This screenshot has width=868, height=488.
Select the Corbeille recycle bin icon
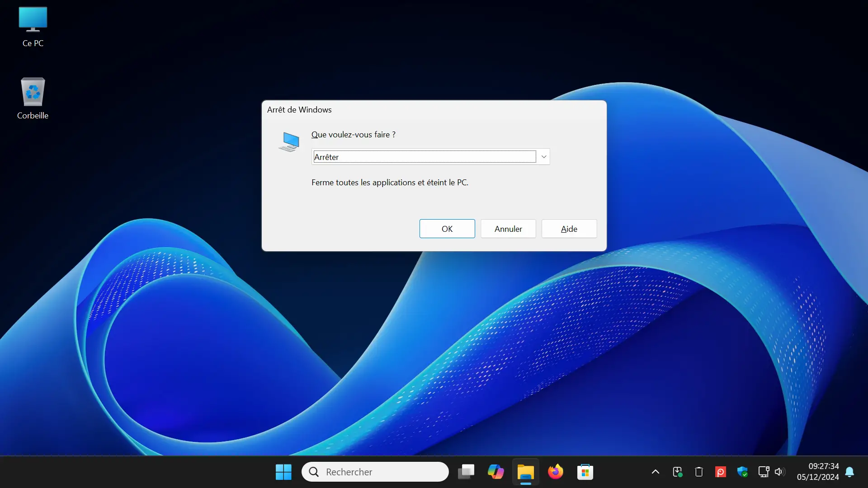click(33, 98)
